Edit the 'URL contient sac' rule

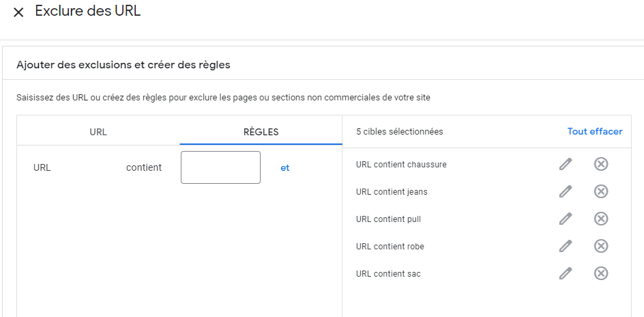[566, 273]
